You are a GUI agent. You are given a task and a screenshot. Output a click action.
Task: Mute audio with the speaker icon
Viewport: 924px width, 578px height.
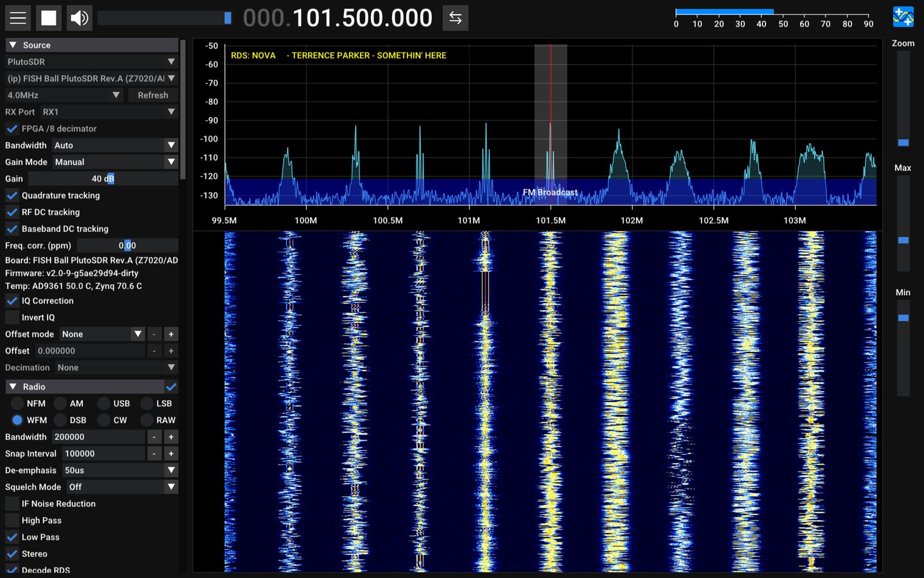80,18
